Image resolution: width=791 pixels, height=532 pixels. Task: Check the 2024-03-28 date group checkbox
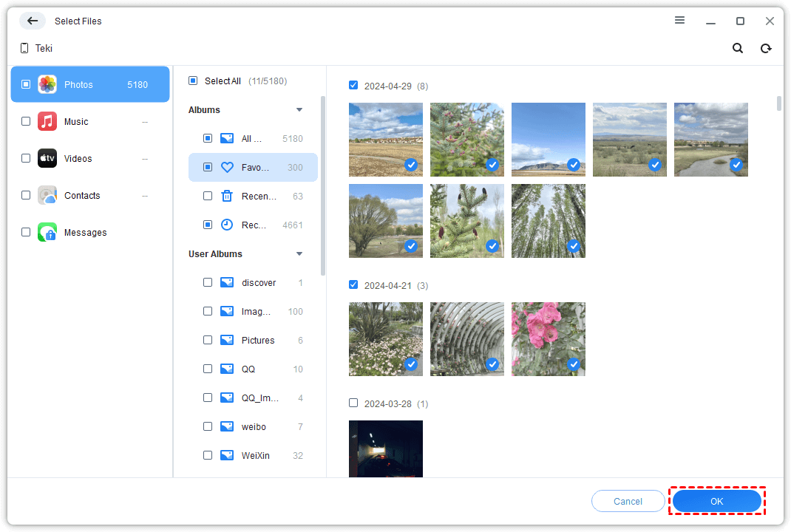pos(353,403)
